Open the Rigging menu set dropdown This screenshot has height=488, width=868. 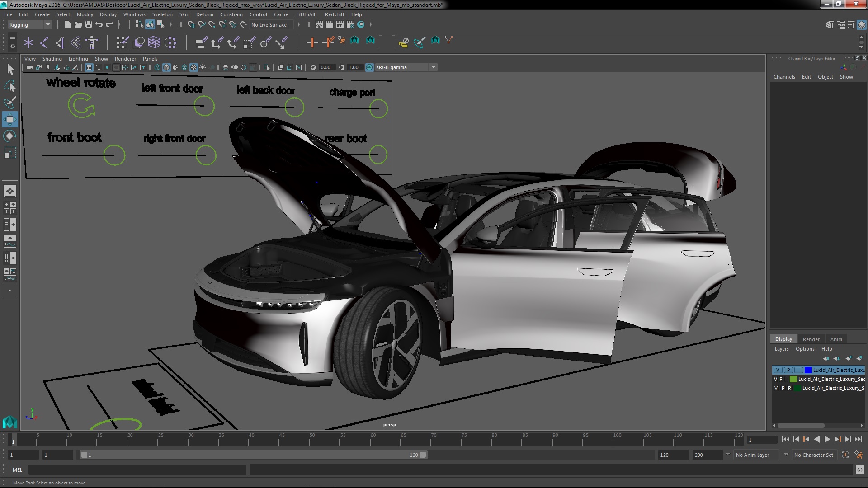click(29, 25)
